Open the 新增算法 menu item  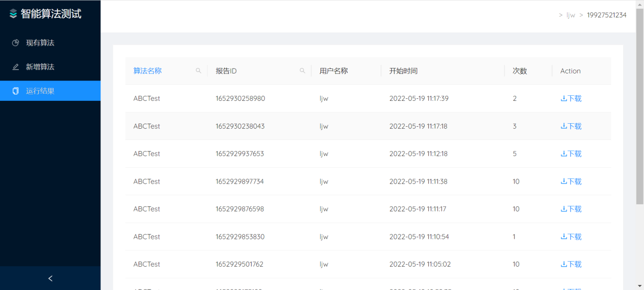click(41, 67)
